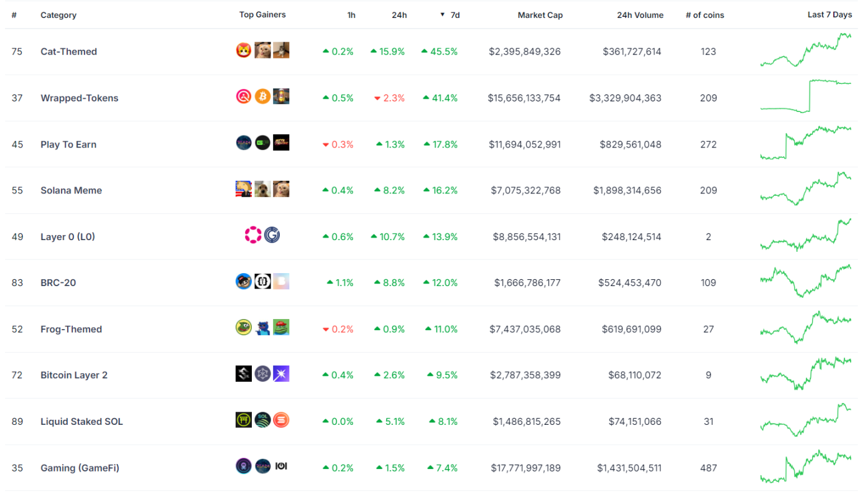Sort by 24h Volume column header
This screenshot has width=868, height=492.
[640, 15]
